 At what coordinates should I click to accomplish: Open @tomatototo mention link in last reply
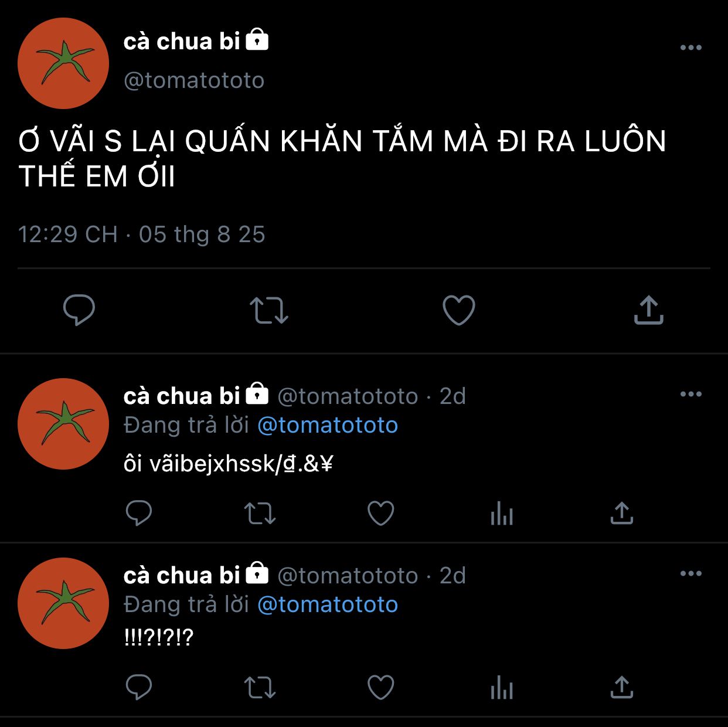(328, 604)
